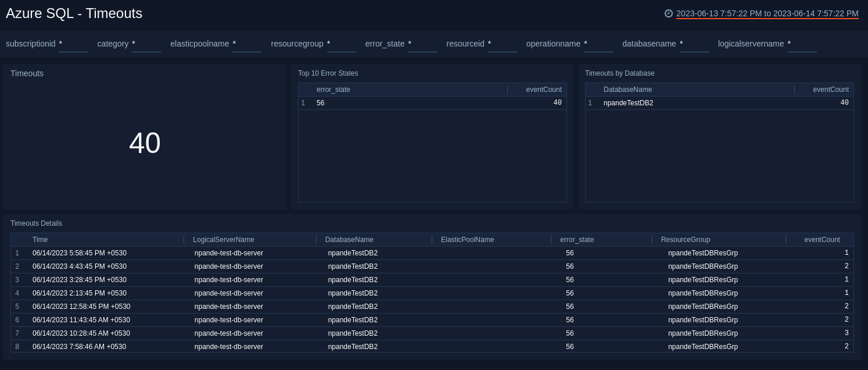Edit the resourcegroup filter field
Viewport: 868px width, 370px height.
[x=342, y=44]
